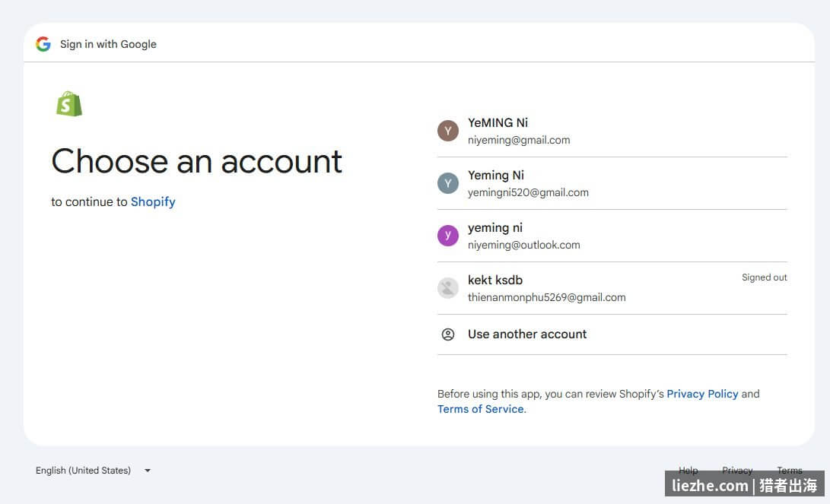The width and height of the screenshot is (830, 504).
Task: Select the kekt ksdb account
Action: point(612,288)
